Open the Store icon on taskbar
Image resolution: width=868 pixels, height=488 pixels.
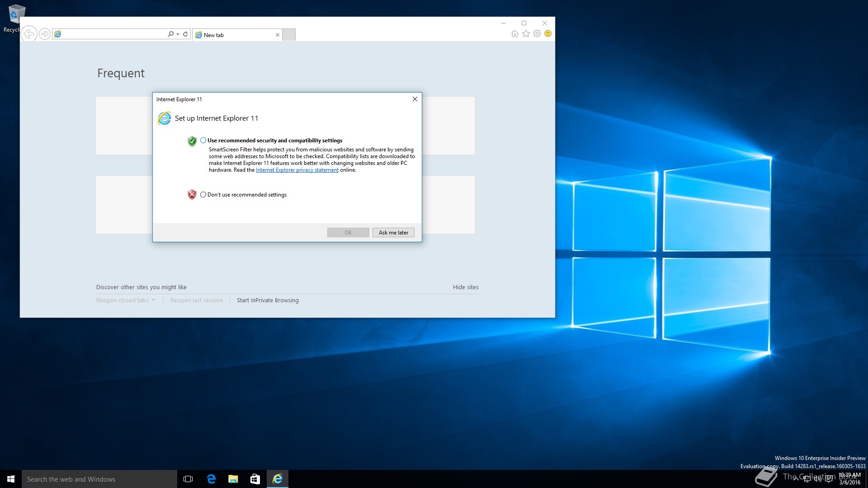coord(255,479)
